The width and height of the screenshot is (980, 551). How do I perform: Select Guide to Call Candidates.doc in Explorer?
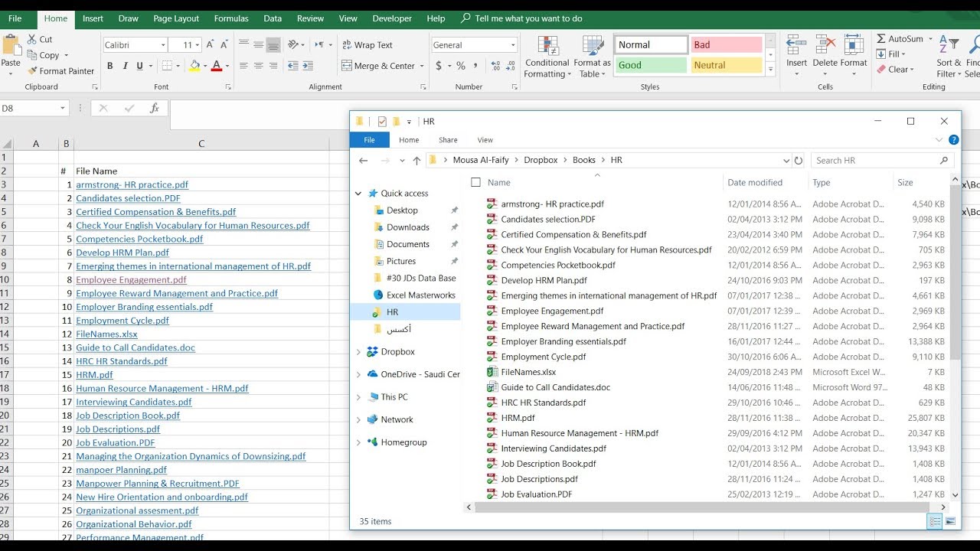tap(555, 387)
